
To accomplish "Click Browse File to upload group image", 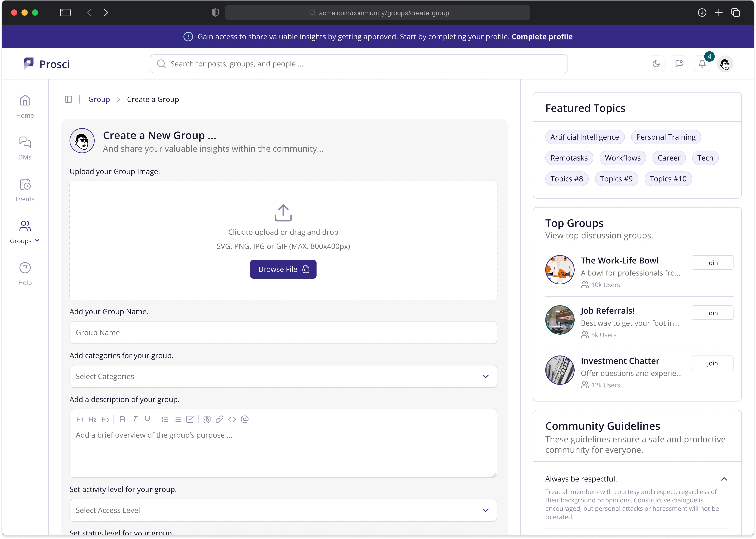I will [x=283, y=269].
